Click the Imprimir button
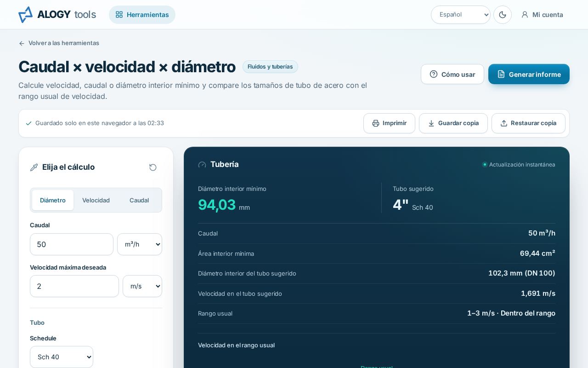588x368 pixels. pyautogui.click(x=389, y=123)
